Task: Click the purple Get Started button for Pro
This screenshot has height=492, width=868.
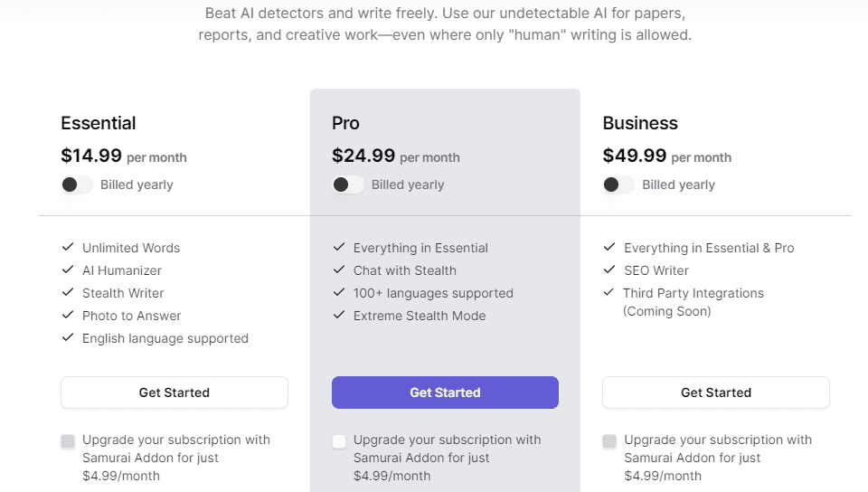Action: coord(445,393)
